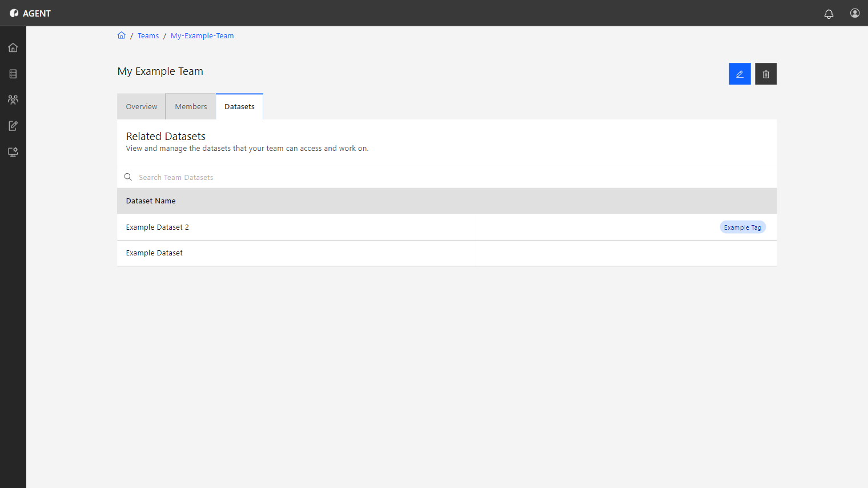The height and width of the screenshot is (488, 868).
Task: Open the edit-note sidebar icon
Action: 13,126
